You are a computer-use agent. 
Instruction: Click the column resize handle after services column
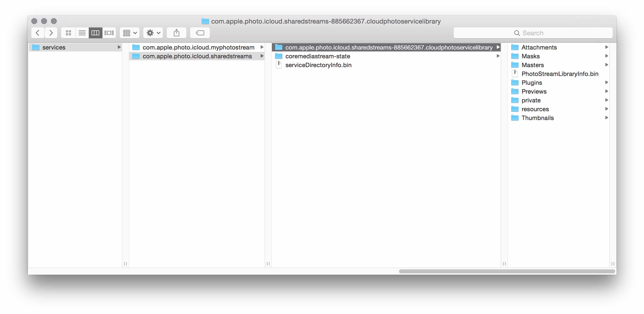point(125,264)
